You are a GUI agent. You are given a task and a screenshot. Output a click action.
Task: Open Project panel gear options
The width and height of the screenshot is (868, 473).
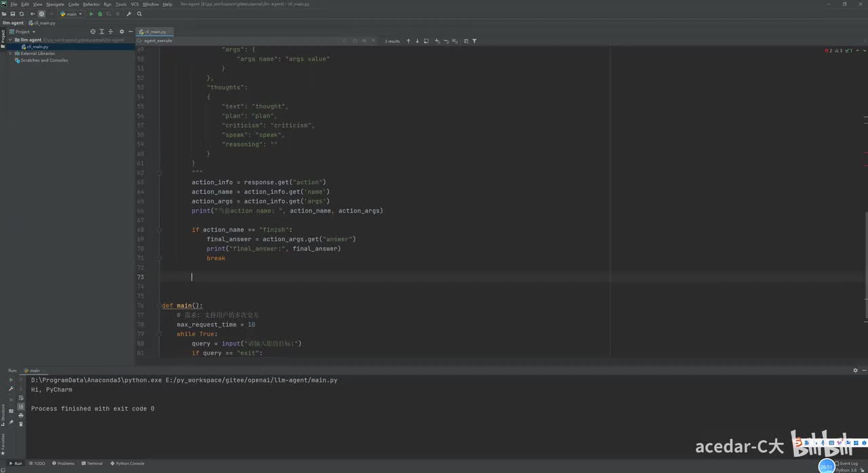pyautogui.click(x=121, y=32)
